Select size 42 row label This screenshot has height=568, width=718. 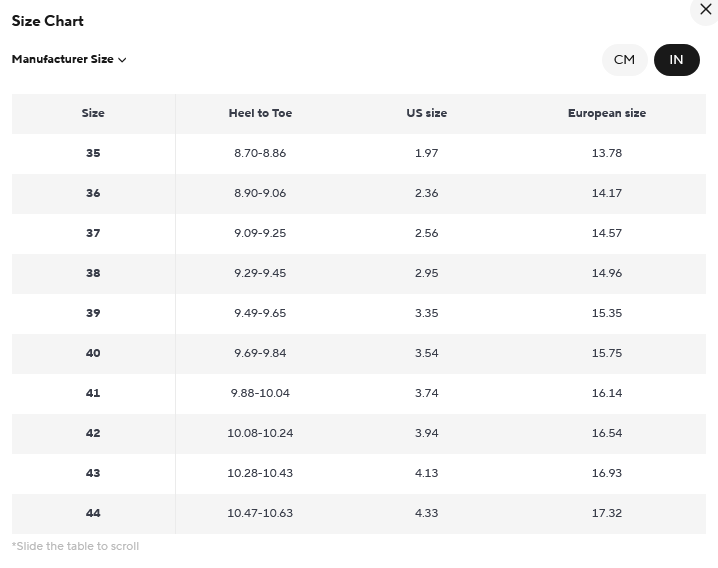coord(93,433)
